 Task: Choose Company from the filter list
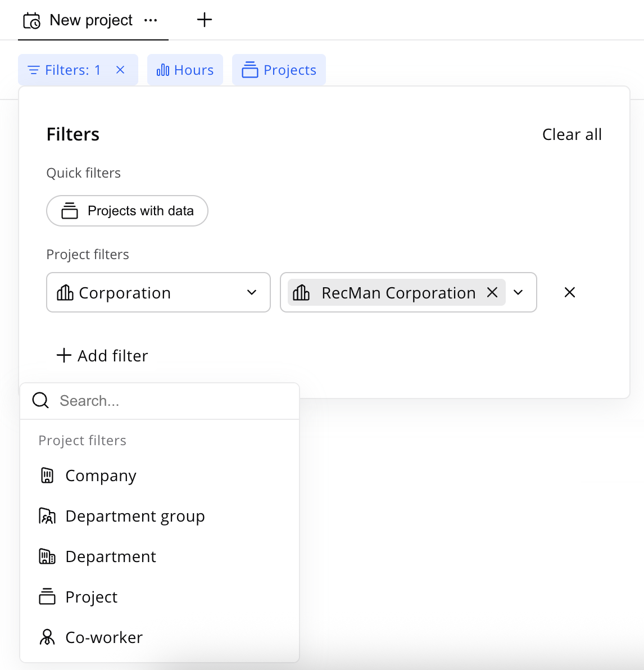101,476
